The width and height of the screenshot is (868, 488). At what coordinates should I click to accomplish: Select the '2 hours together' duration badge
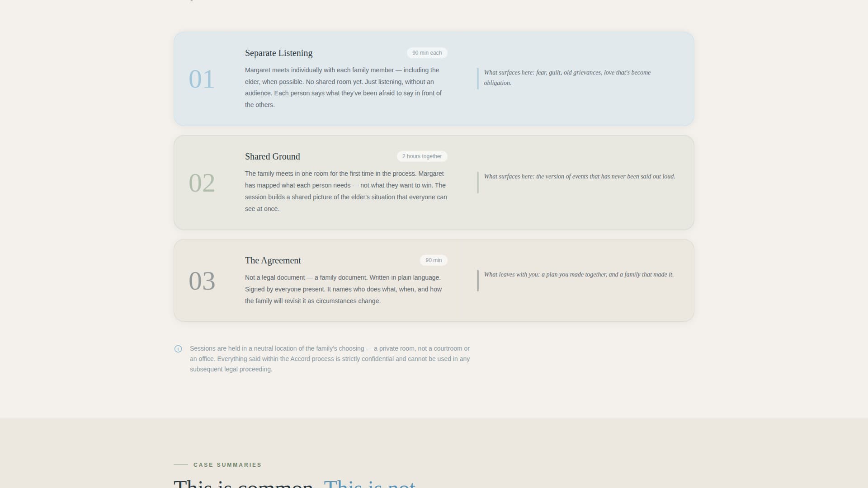[422, 156]
